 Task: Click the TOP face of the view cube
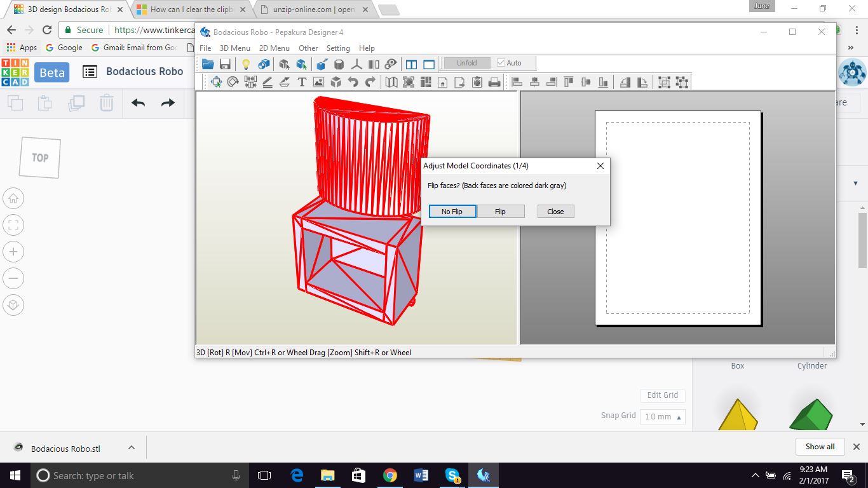(40, 158)
